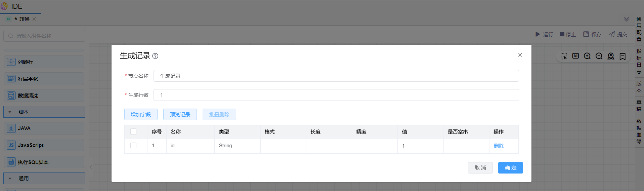Click the help icon beside 生成记录 title

[155, 56]
